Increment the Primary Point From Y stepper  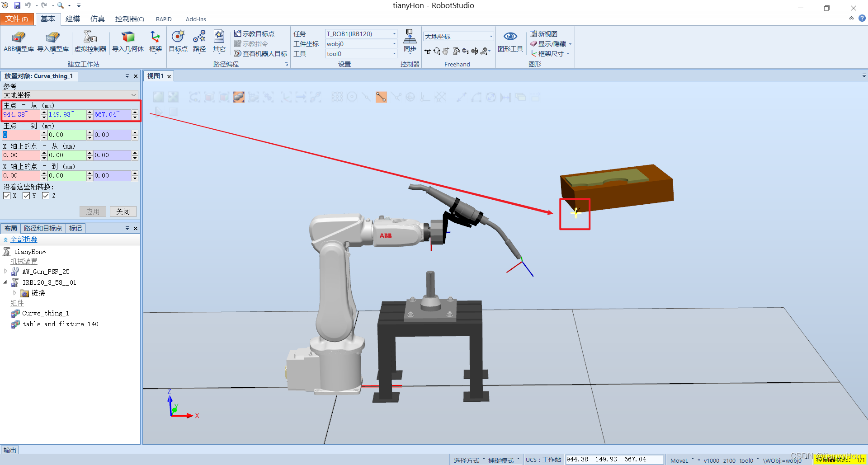[x=90, y=113]
